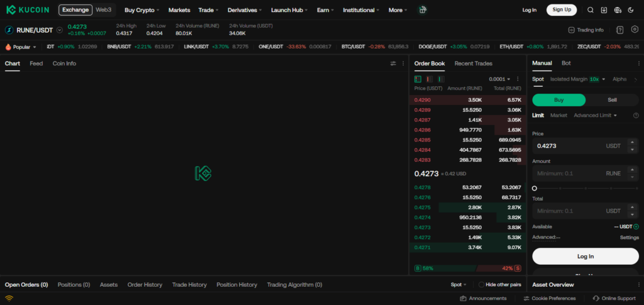This screenshot has width=644, height=305.
Task: Select the 0.4290 sell order price
Action: (422, 100)
